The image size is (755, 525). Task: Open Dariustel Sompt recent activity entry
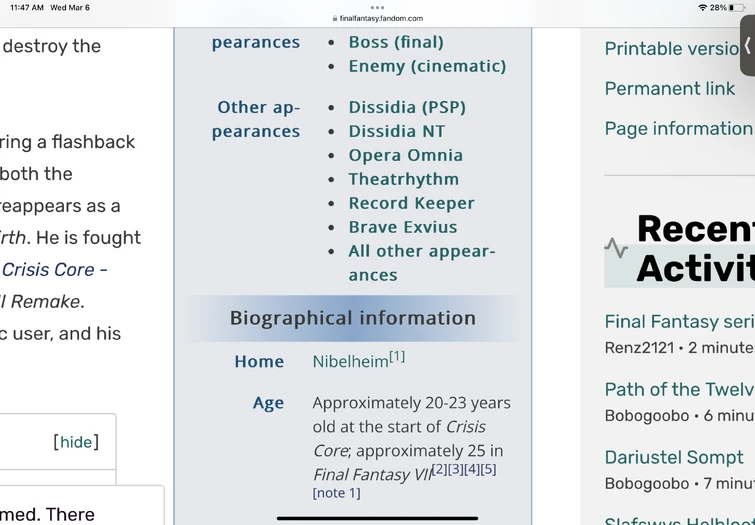674,457
